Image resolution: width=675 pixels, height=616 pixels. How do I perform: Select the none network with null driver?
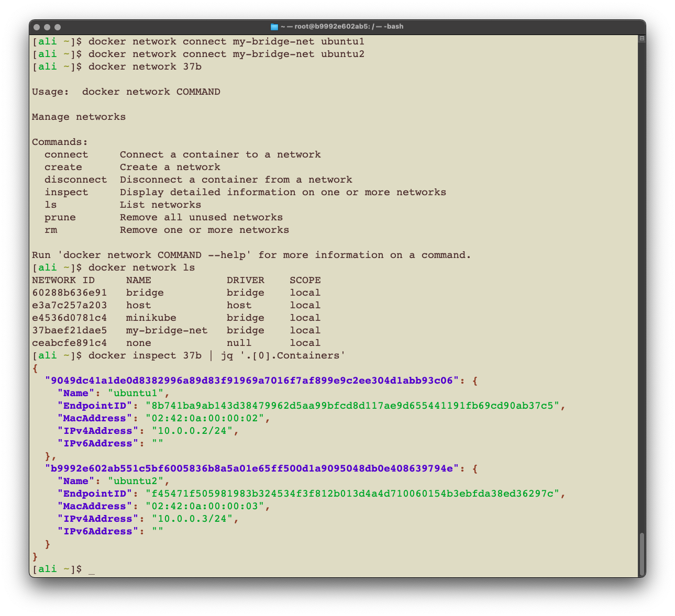138,343
